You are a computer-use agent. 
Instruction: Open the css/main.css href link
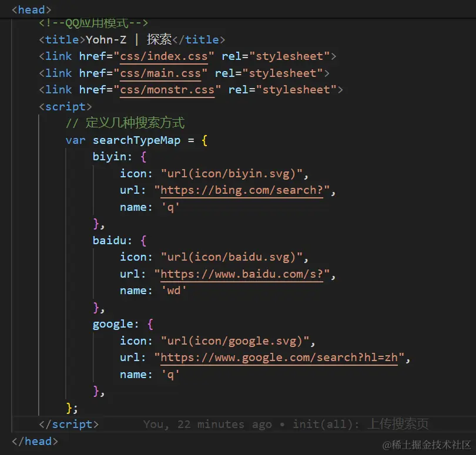[160, 73]
